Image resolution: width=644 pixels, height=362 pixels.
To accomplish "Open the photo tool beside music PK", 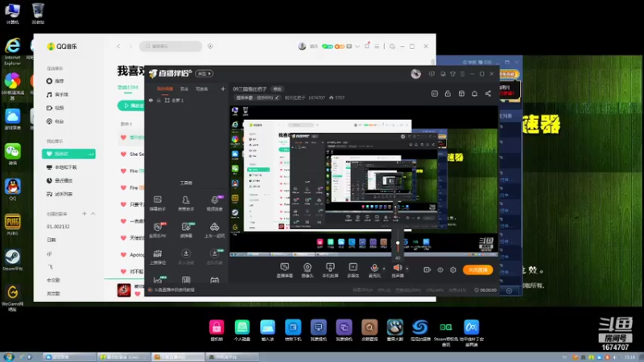I will coord(186,230).
